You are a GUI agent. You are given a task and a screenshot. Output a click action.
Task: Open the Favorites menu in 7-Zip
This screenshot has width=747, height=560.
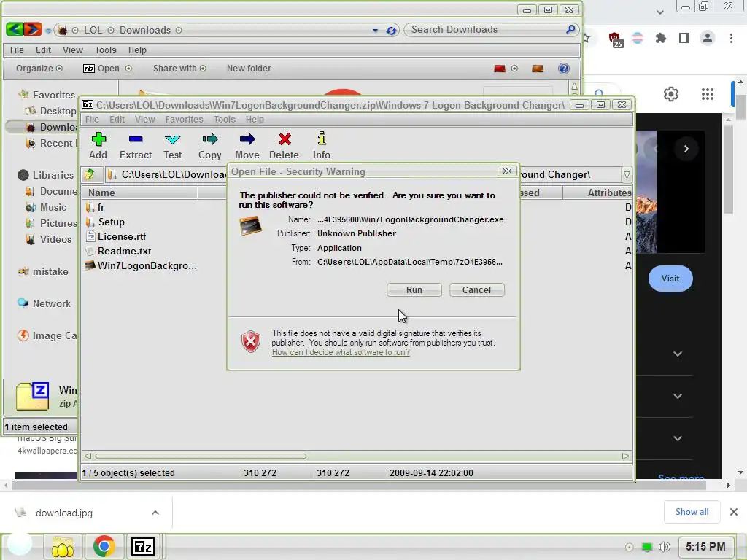pos(184,119)
